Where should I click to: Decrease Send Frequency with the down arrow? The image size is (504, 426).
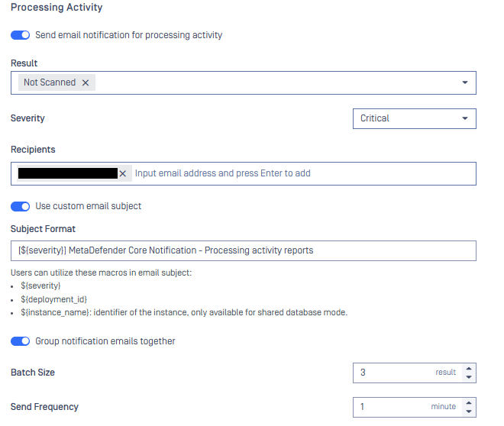click(469, 411)
